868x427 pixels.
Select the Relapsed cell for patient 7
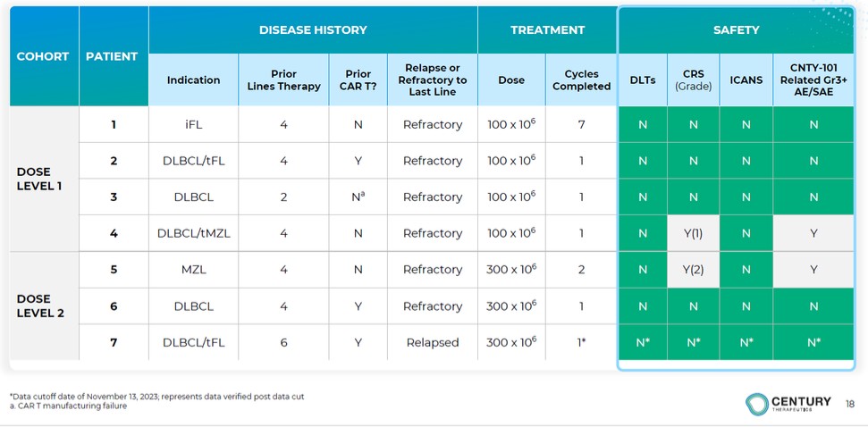pyautogui.click(x=433, y=342)
